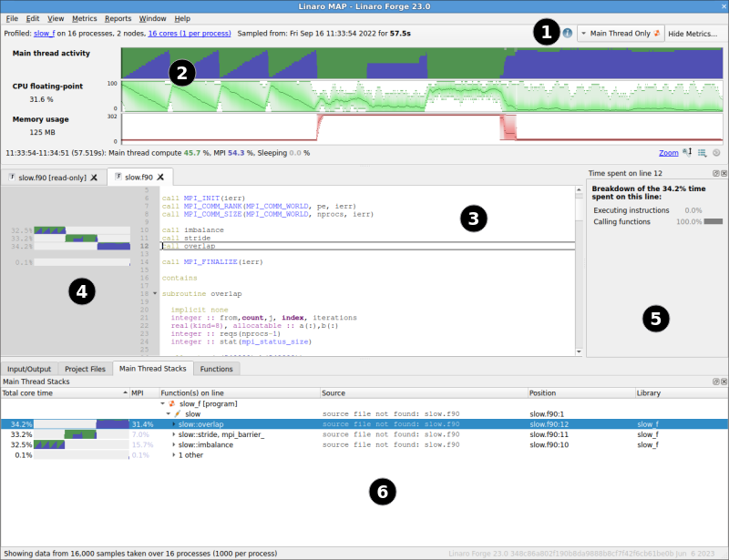
Task: Close the slow.f90 [read-only] tab
Action: 94,178
